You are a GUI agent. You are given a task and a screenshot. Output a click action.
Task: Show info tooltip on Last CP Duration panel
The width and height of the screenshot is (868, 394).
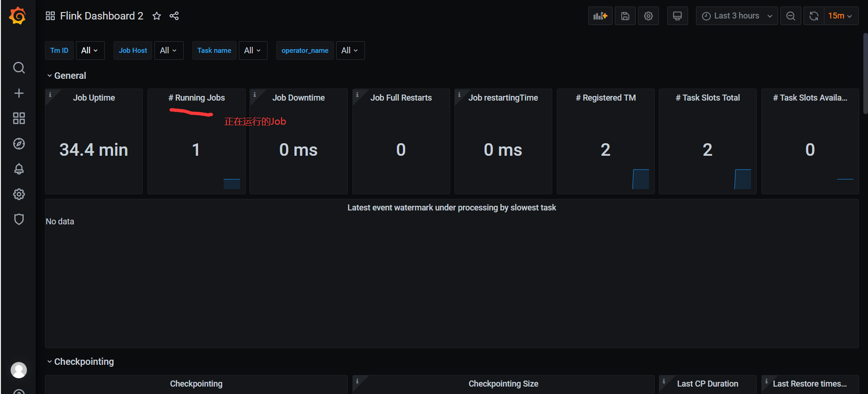click(x=664, y=381)
